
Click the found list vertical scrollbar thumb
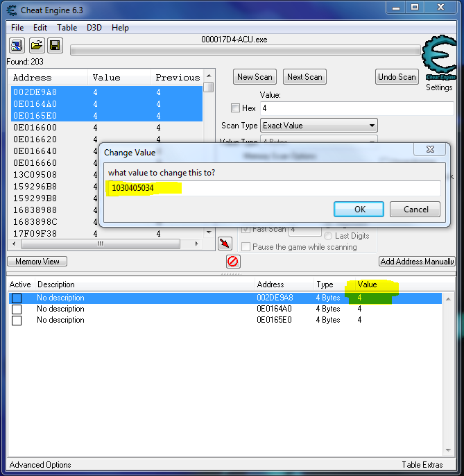point(209,87)
